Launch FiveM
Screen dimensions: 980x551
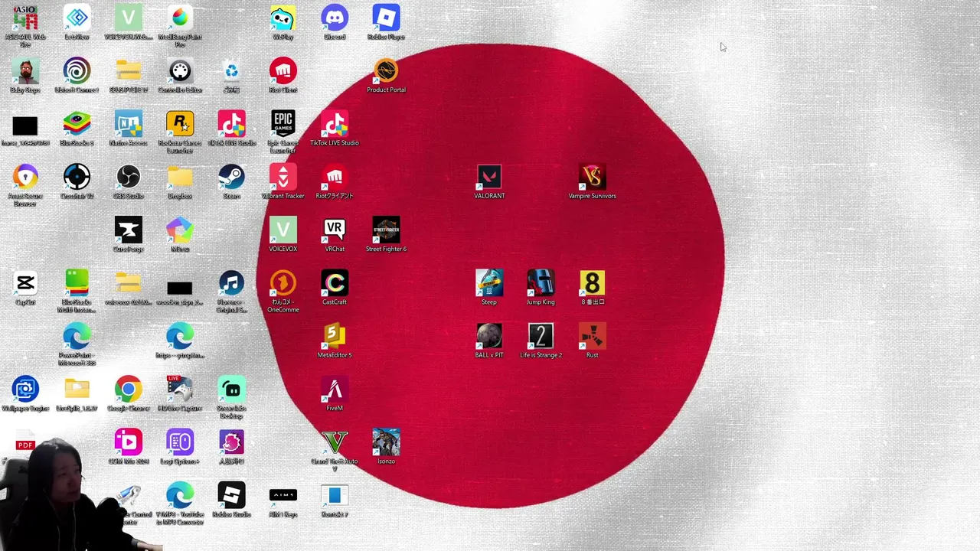point(335,390)
